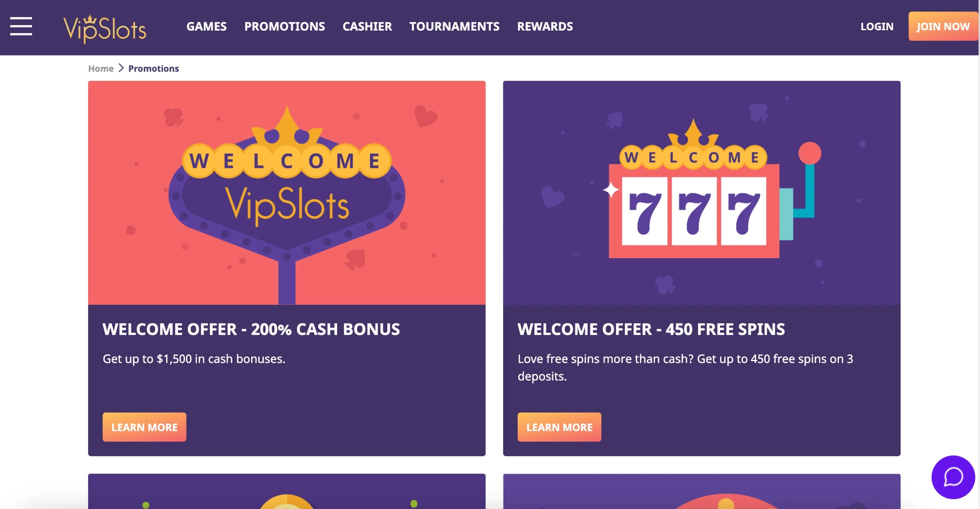
Task: Go back to Home via breadcrumb
Action: click(x=101, y=69)
